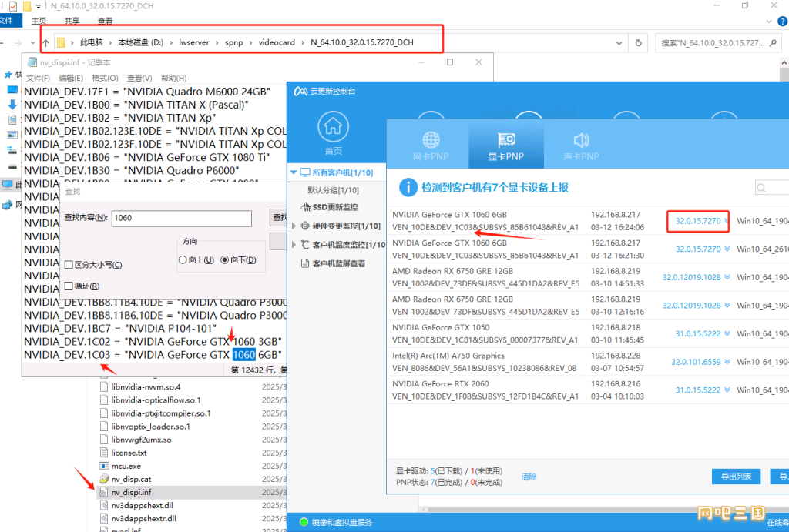The image size is (789, 532).
Task: Click the mcu.exe file icon
Action: [x=105, y=466]
